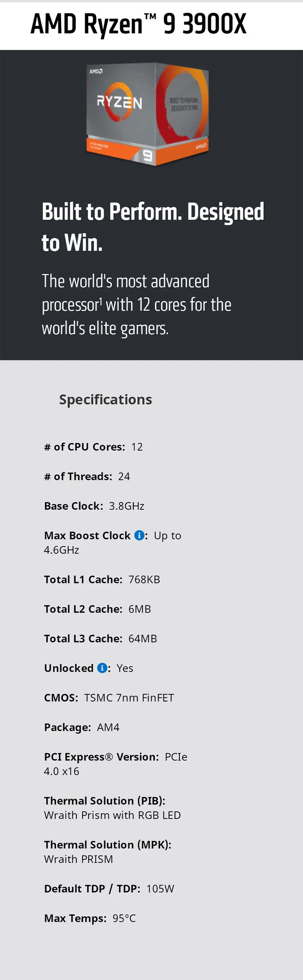Click the CMOS TSMC 7nm FinFET row
Viewport: 303px width, 980px height.
109,698
